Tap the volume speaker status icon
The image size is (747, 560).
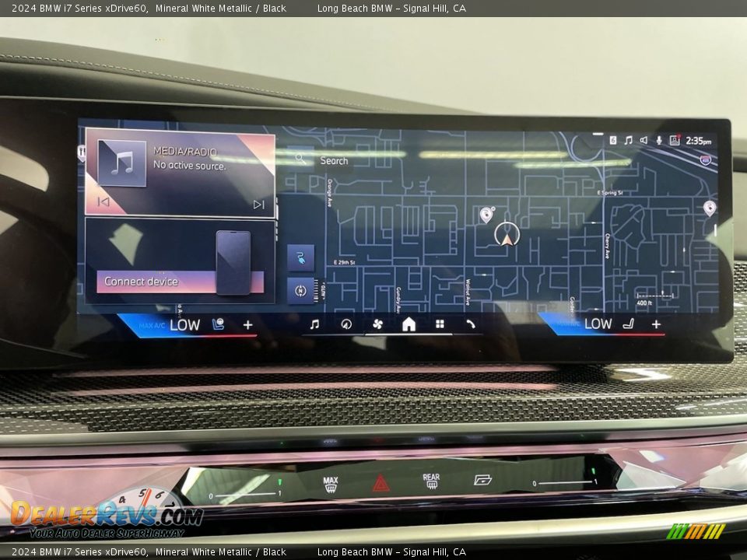[x=644, y=140]
